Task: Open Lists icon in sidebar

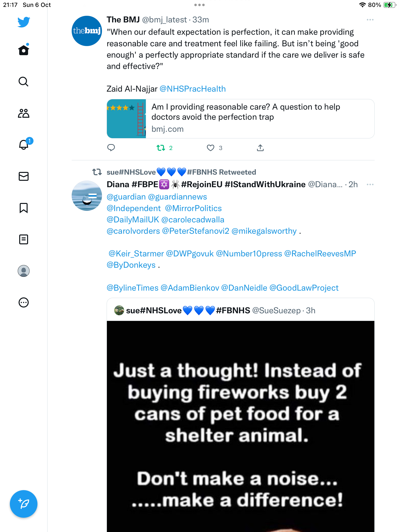Action: (24, 239)
